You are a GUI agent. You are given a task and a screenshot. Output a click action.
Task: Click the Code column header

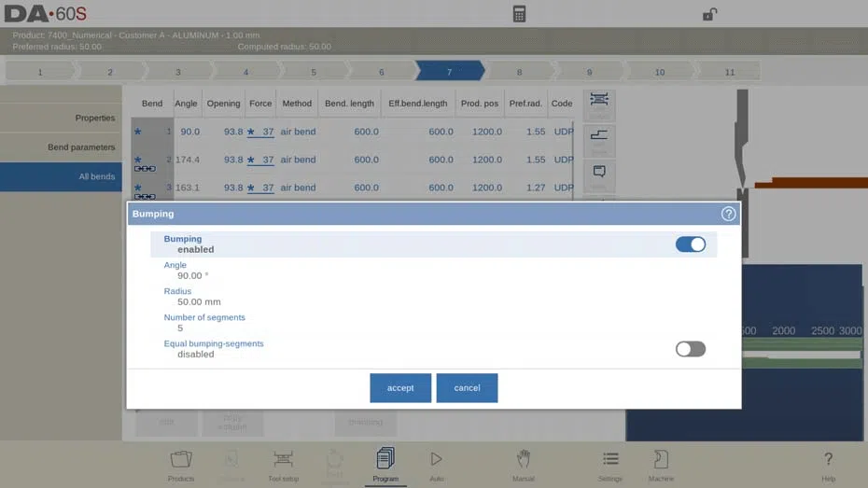click(x=561, y=104)
